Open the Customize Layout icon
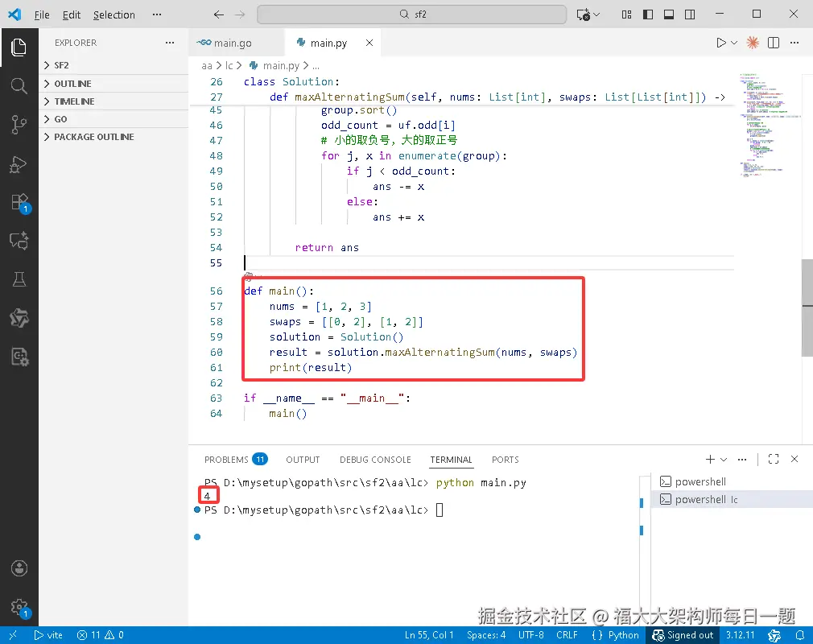Screen dimensions: 813x644 [x=626, y=14]
